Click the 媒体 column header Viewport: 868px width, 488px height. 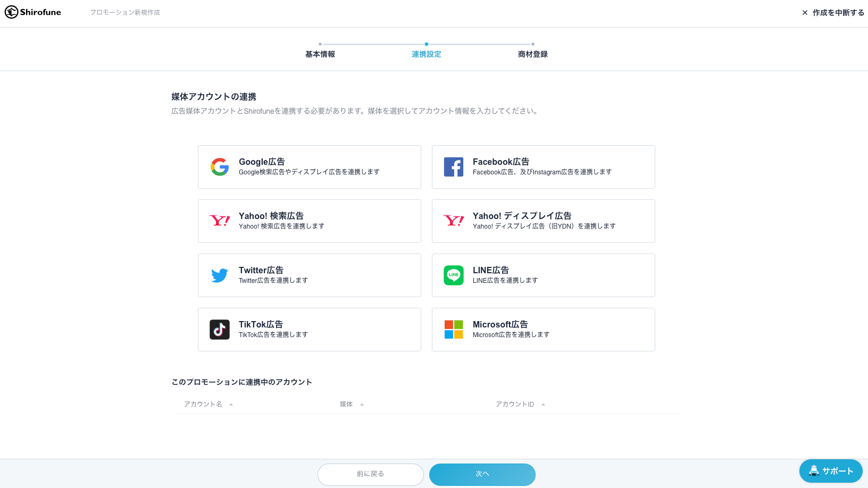pyautogui.click(x=346, y=405)
